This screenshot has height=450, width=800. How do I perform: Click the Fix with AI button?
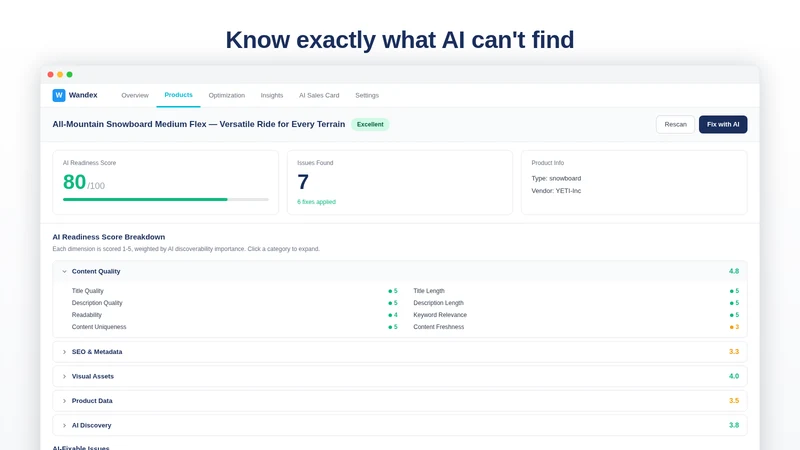coord(723,124)
